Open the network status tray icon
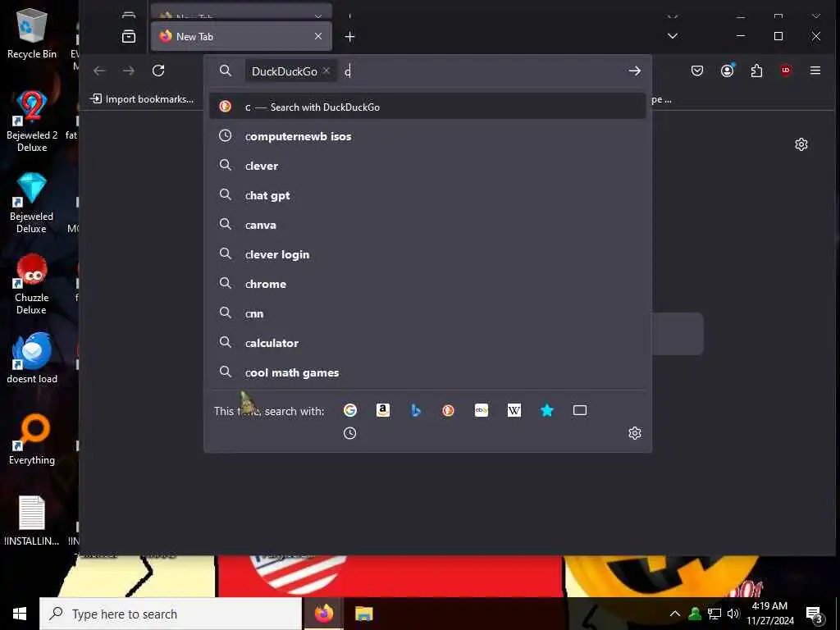The height and width of the screenshot is (630, 840). coord(714,614)
